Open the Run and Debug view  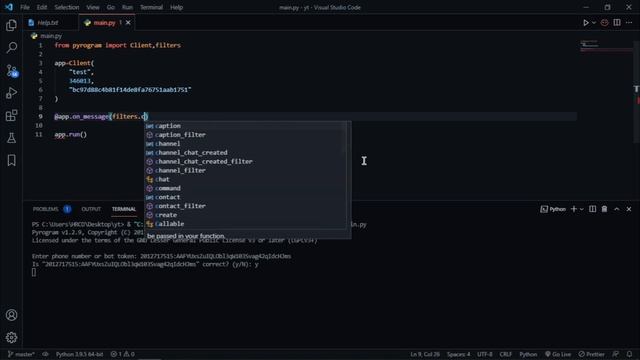(11, 93)
